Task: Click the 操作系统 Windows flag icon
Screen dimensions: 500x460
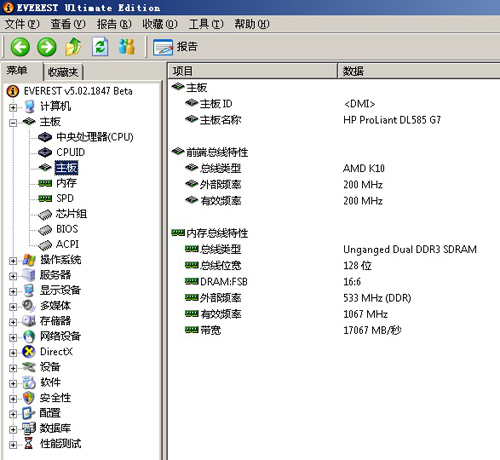Action: pyautogui.click(x=29, y=260)
